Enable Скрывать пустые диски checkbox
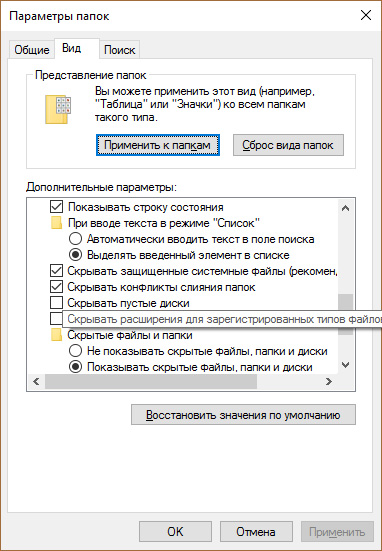382x551 pixels. click(56, 303)
